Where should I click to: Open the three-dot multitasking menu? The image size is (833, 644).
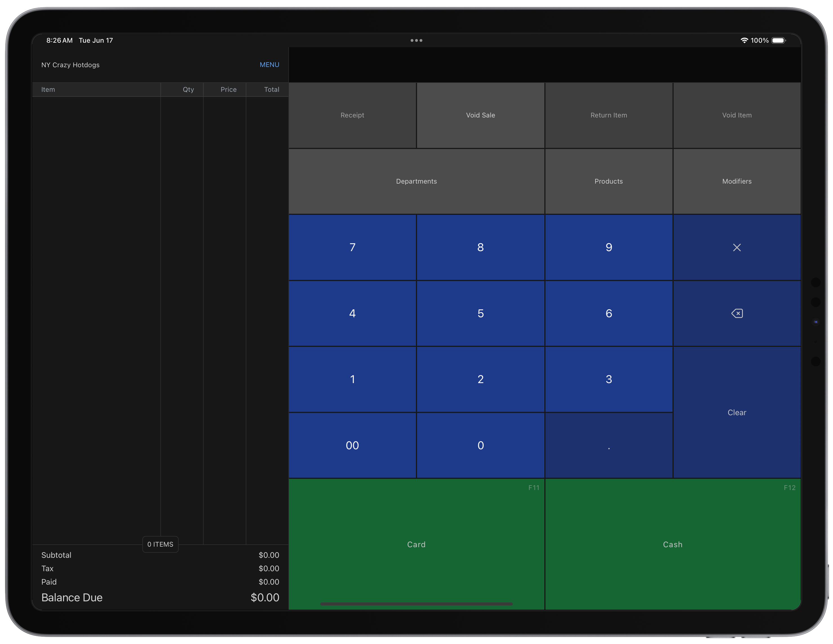[x=416, y=40]
